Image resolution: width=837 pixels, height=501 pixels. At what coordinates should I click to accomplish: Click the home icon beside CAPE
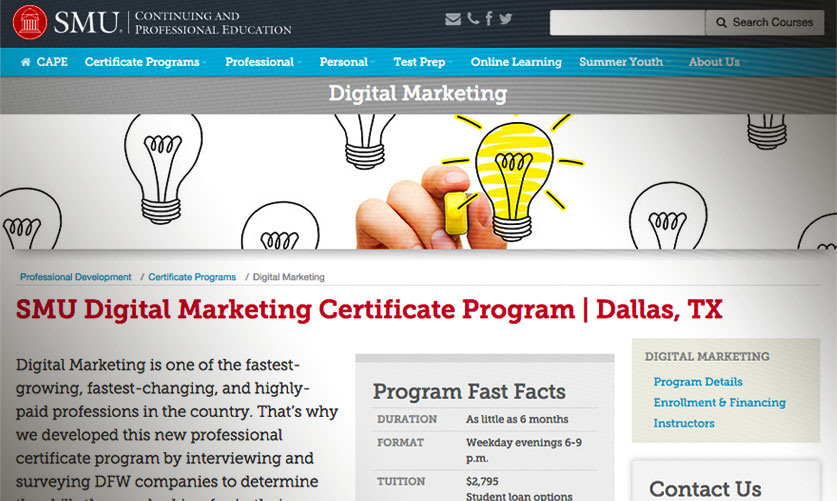pos(25,62)
